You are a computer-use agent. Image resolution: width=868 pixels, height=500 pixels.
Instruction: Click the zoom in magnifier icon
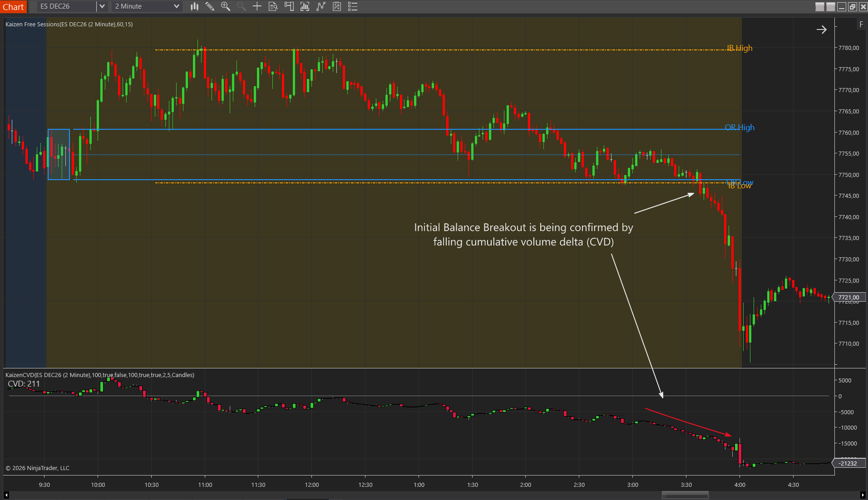point(225,6)
